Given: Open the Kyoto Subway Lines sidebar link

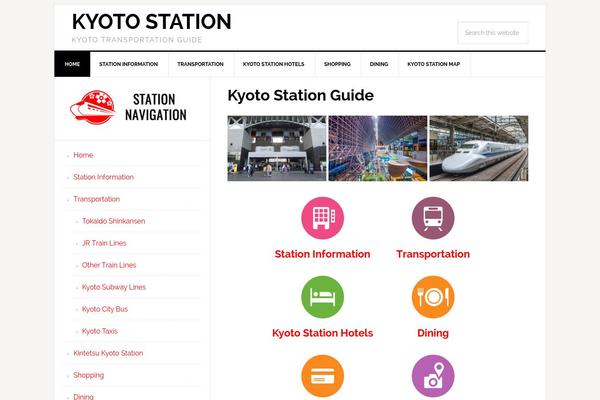Looking at the screenshot, I should 114,287.
